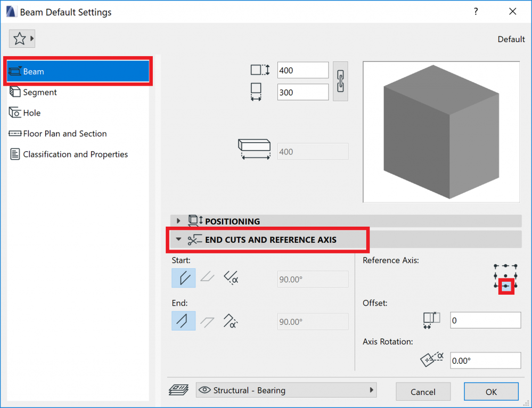
Task: Set reference axis to top right point
Action: coord(515,266)
